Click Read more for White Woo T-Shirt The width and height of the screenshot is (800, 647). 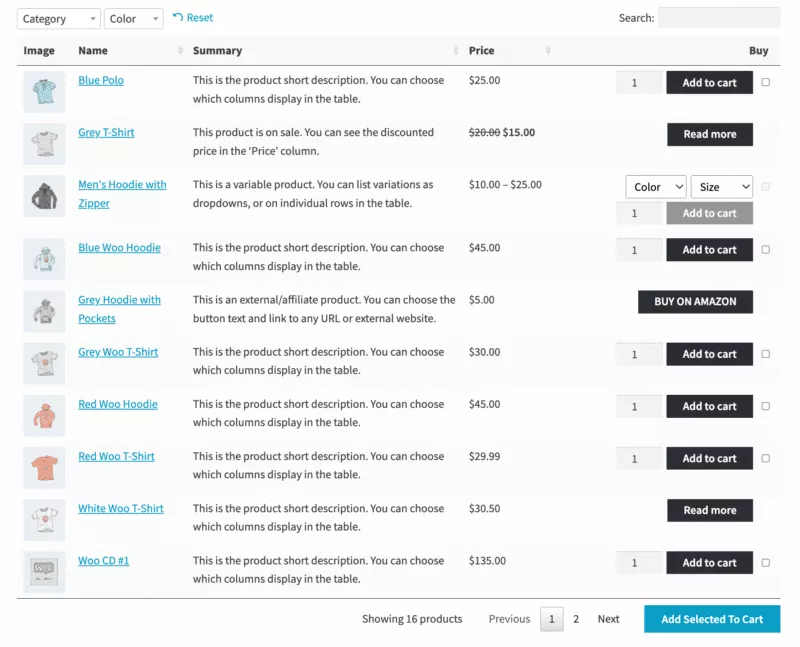pyautogui.click(x=710, y=510)
